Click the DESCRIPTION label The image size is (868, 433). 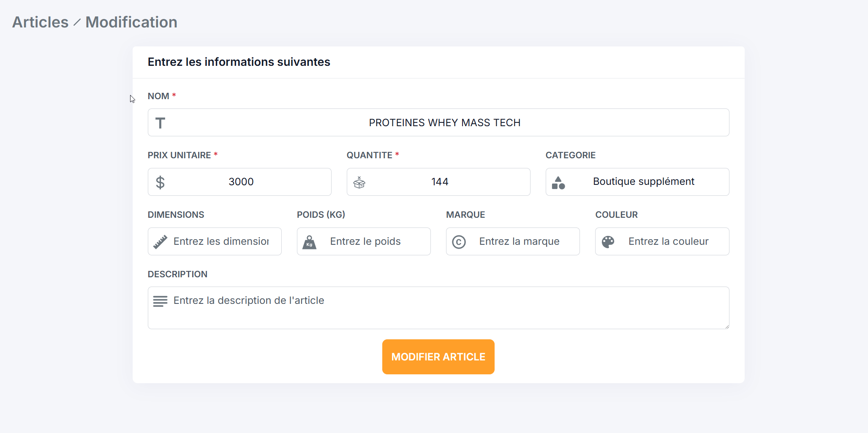click(x=177, y=274)
